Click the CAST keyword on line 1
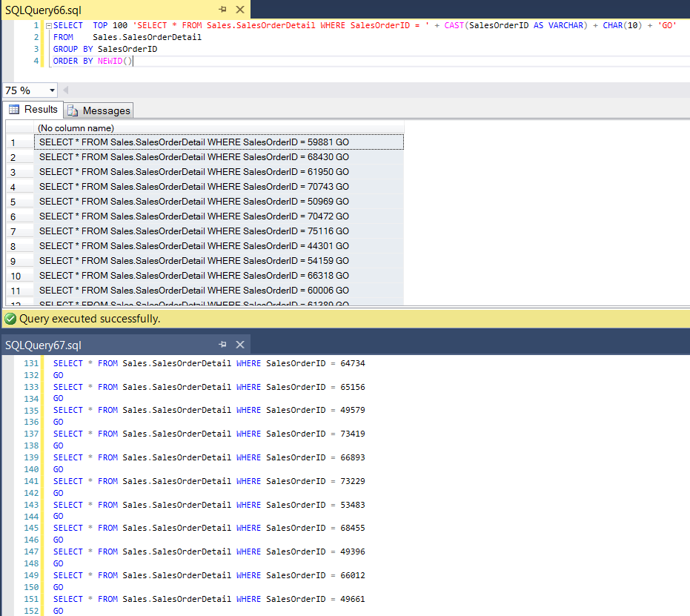The height and width of the screenshot is (616, 690). tap(454, 25)
